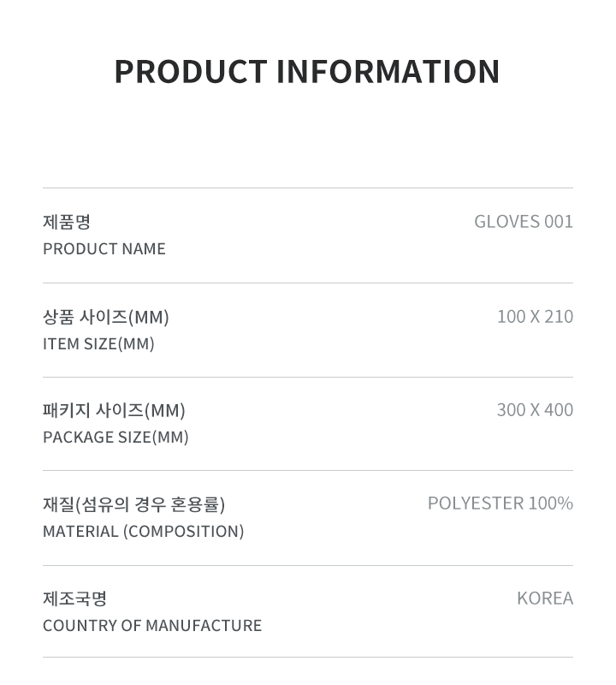Click the 패키지 사이즈(MM) label
Image resolution: width=616 pixels, height=685 pixels.
click(x=114, y=410)
